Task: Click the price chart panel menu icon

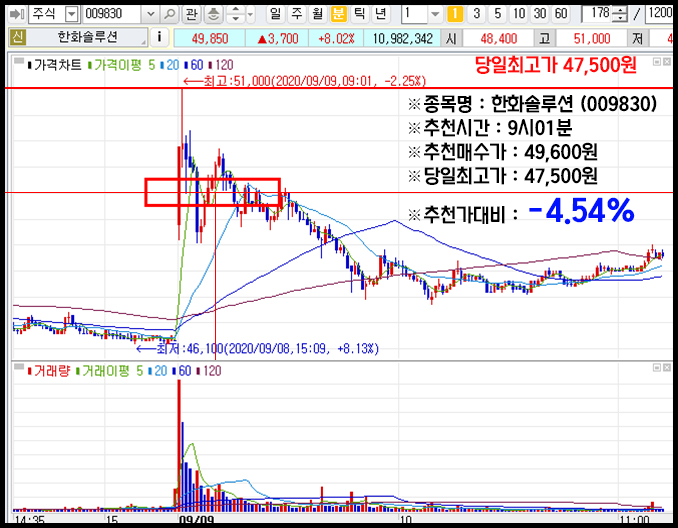Action: tap(19, 62)
